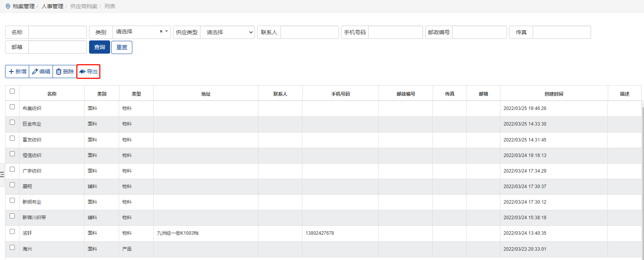Tick the select-all checkbox in table header
Image resolution: width=644 pixels, height=260 pixels.
tap(12, 91)
